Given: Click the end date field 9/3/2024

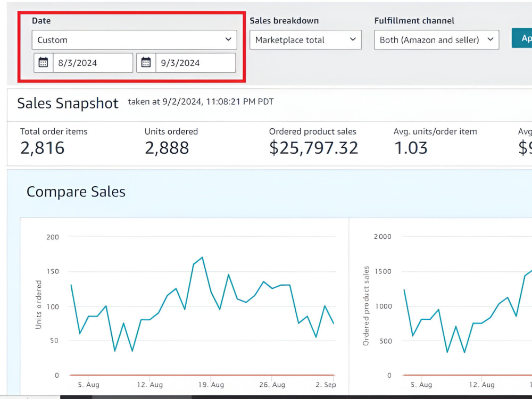Looking at the screenshot, I should click(195, 63).
